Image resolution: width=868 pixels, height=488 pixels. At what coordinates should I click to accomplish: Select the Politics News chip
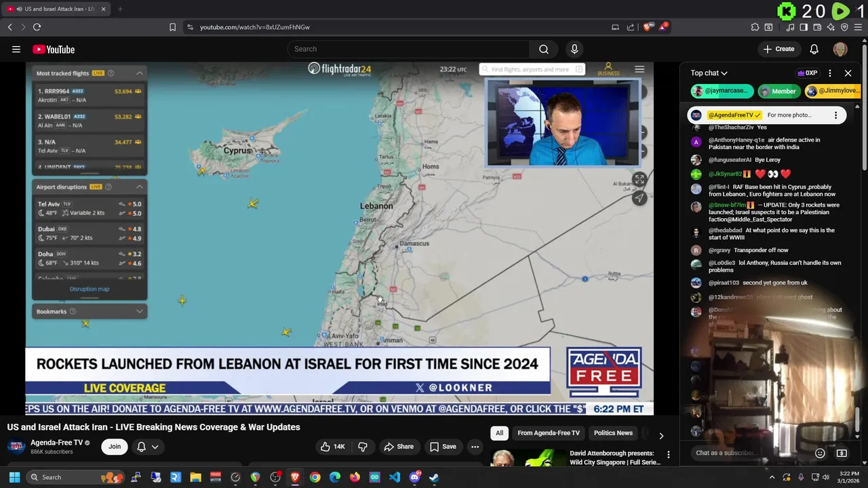point(613,433)
